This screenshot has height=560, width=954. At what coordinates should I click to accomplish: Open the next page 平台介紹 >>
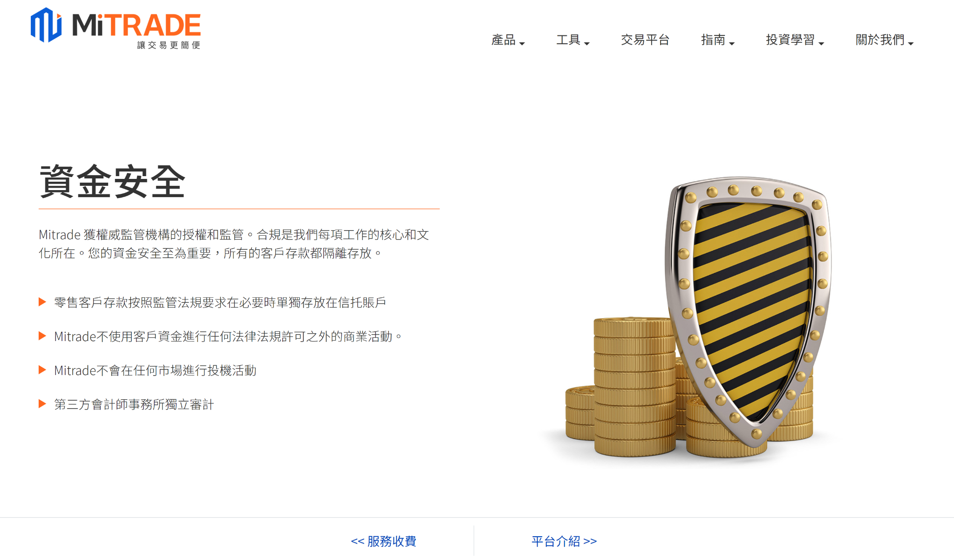pos(564,541)
